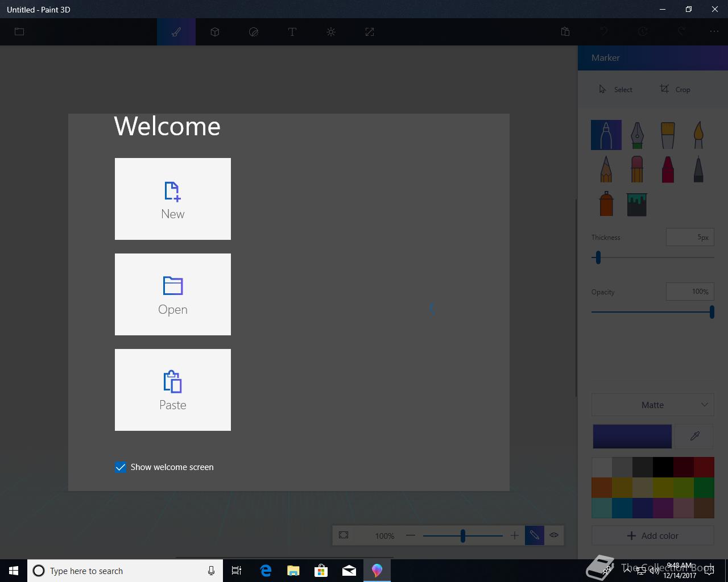Uncheck Show welcome screen checkbox

point(121,467)
